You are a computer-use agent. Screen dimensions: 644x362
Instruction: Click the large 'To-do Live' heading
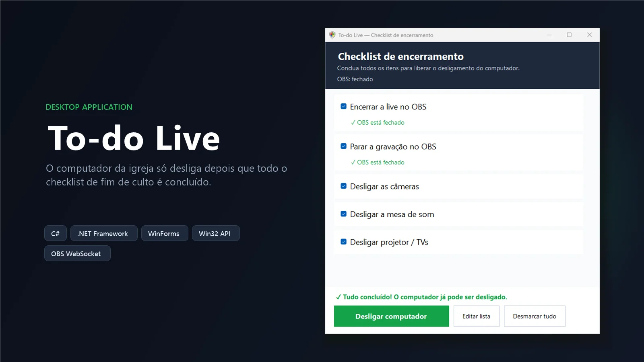pos(134,138)
